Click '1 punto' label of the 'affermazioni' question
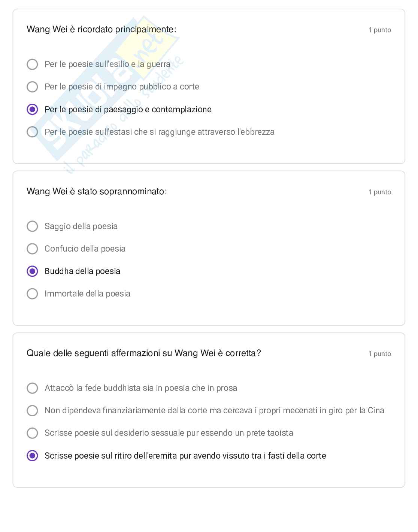This screenshot has height=532, width=418. click(x=379, y=354)
